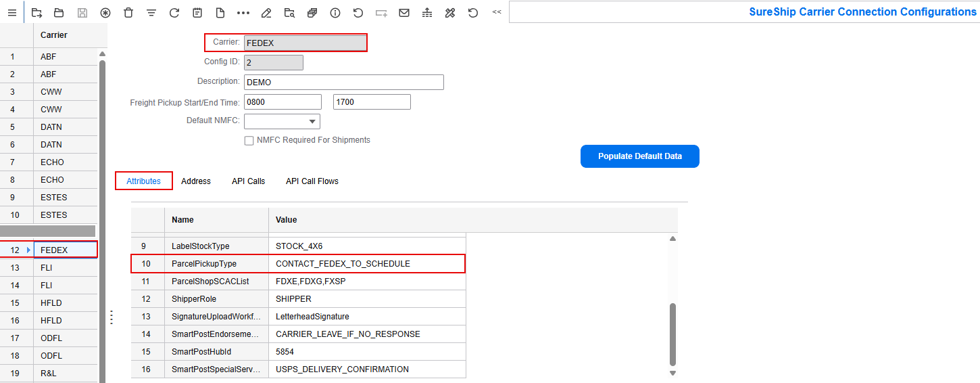
Task: Open the hamburger menu
Action: (x=11, y=13)
